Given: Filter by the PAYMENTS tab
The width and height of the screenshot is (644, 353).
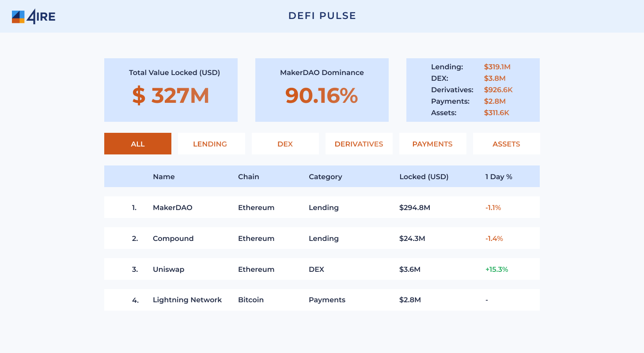Looking at the screenshot, I should tap(432, 144).
